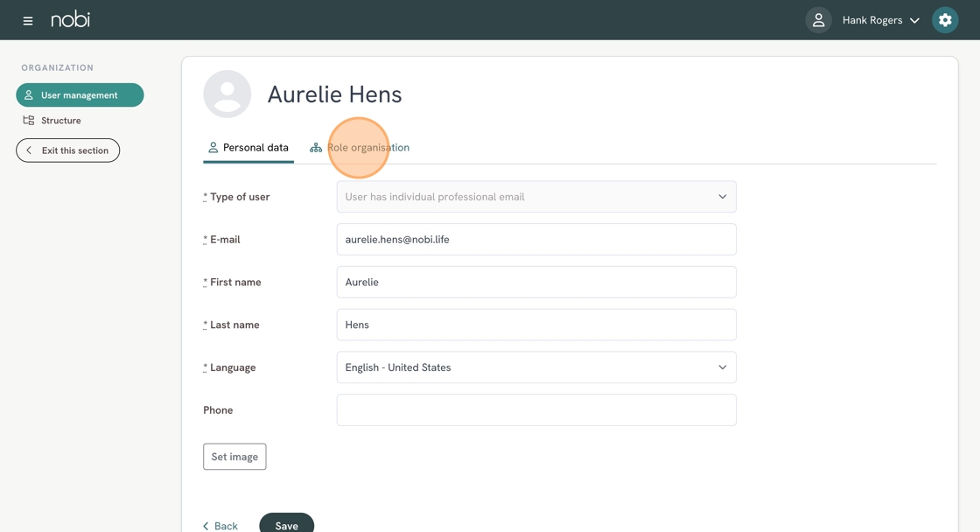This screenshot has height=532, width=980.
Task: Open the Type of user dropdown
Action: [535, 197]
